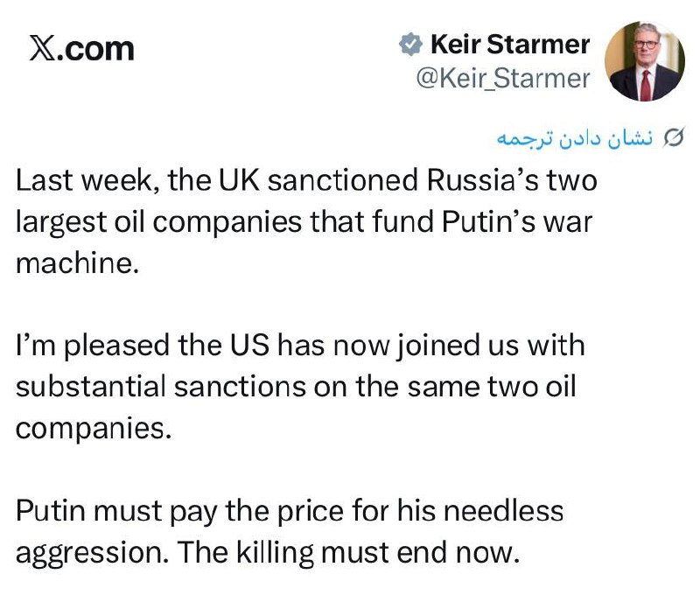
Task: Click the X logo icon
Action: [x=42, y=49]
